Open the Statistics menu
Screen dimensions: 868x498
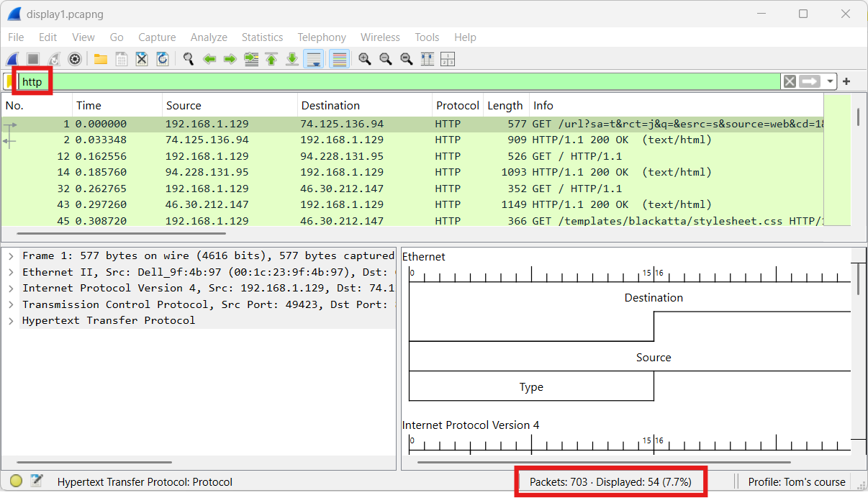pyautogui.click(x=262, y=37)
